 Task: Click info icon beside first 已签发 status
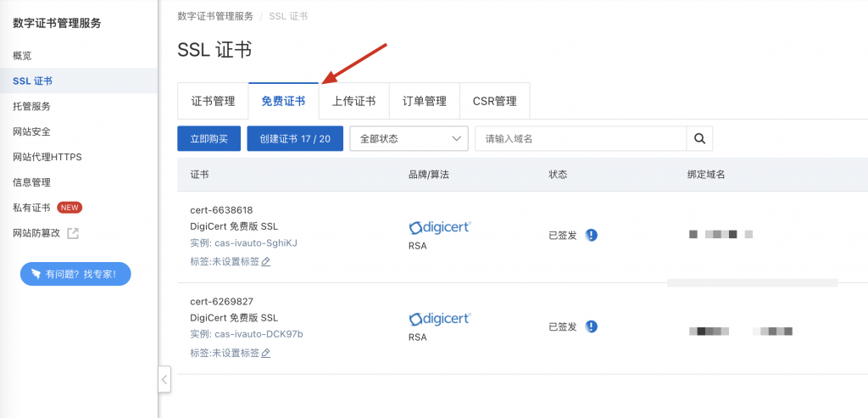click(x=592, y=235)
